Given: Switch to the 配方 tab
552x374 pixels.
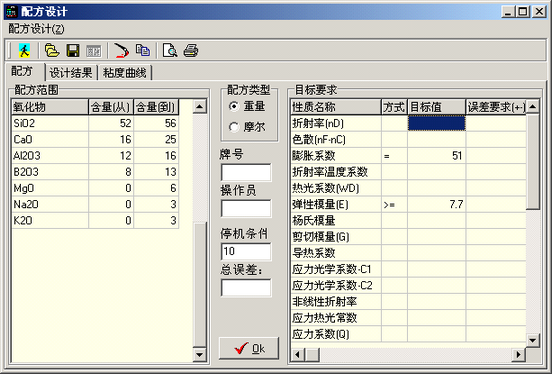Looking at the screenshot, I should coord(22,71).
